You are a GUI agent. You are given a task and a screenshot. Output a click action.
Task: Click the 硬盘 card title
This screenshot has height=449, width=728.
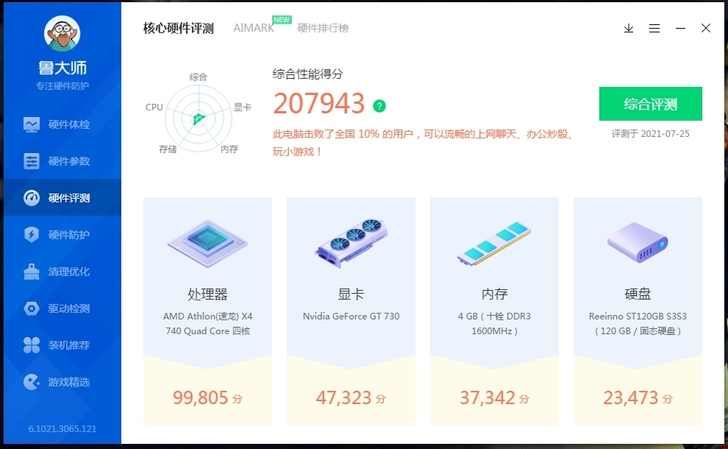click(637, 294)
